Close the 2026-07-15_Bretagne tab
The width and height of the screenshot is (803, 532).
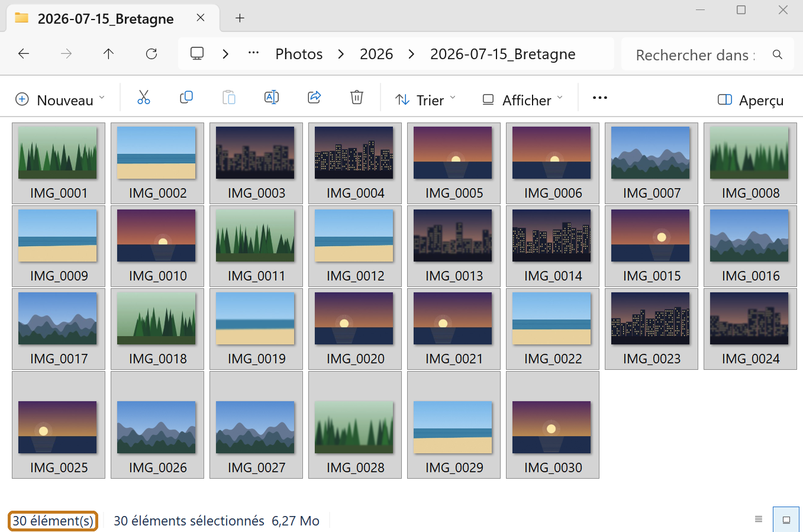[201, 18]
